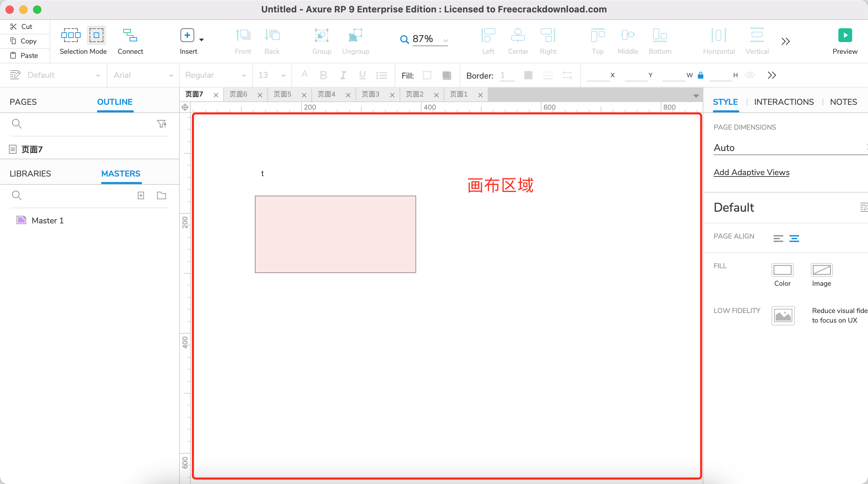
Task: Open the page fill Color swatch
Action: click(782, 270)
